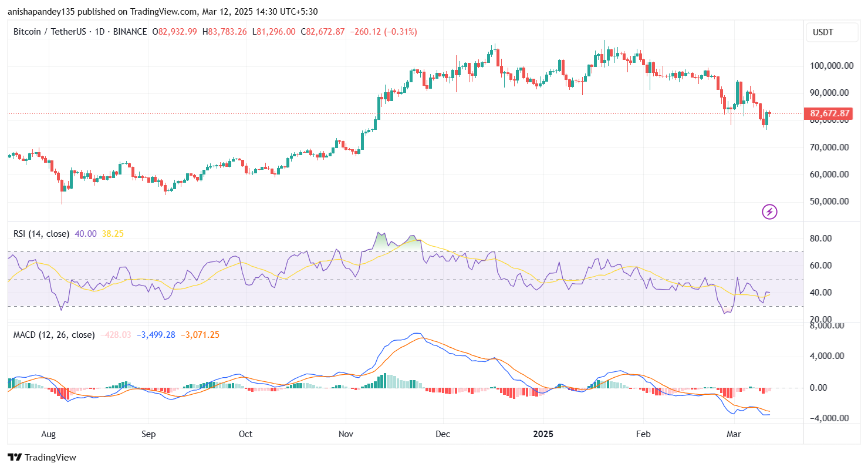868x470 pixels.
Task: Click the blue MACD value -3,499.28
Action: tap(156, 335)
